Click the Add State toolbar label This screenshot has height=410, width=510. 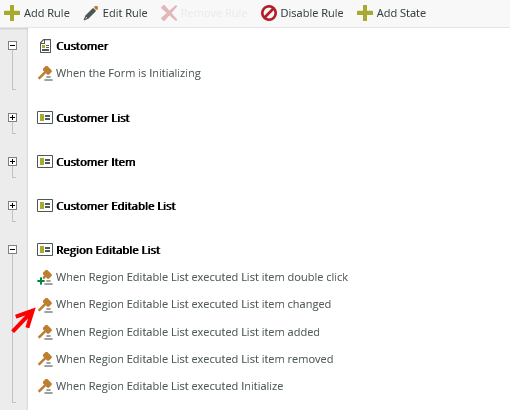tap(401, 13)
